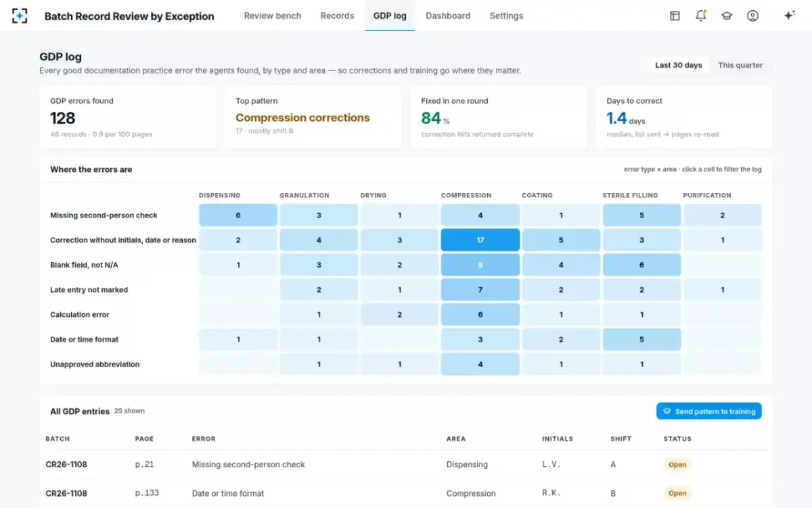Click the GDP errors found card

(128, 117)
